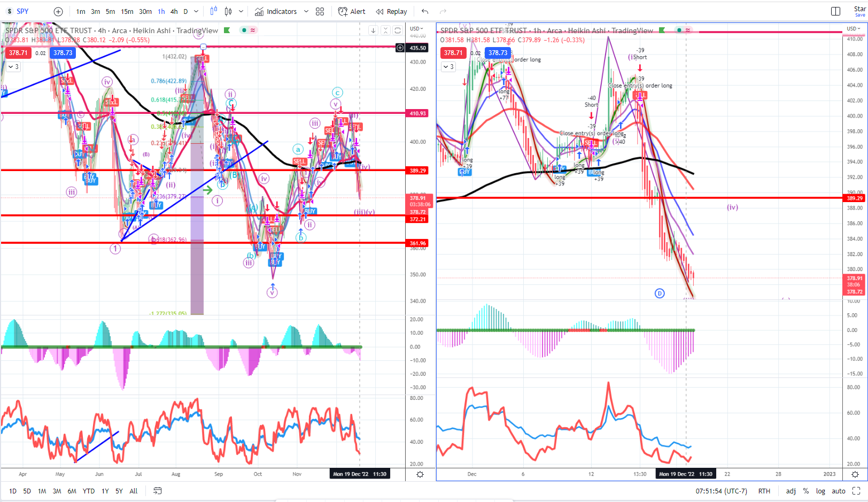Maximize the left chart pane icon
The image size is (868, 502).
pyautogui.click(x=398, y=30)
